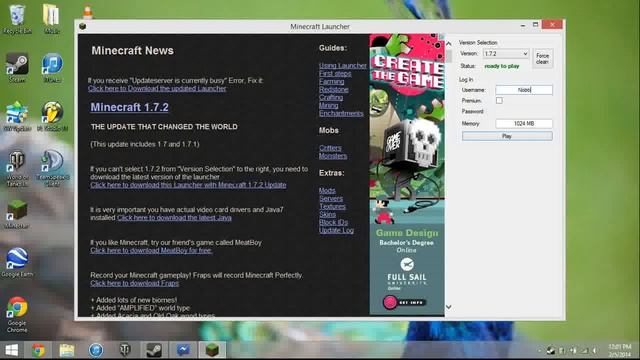This screenshot has height=360, width=640.
Task: Select the "ready to play" status text
Action: pyautogui.click(x=502, y=66)
